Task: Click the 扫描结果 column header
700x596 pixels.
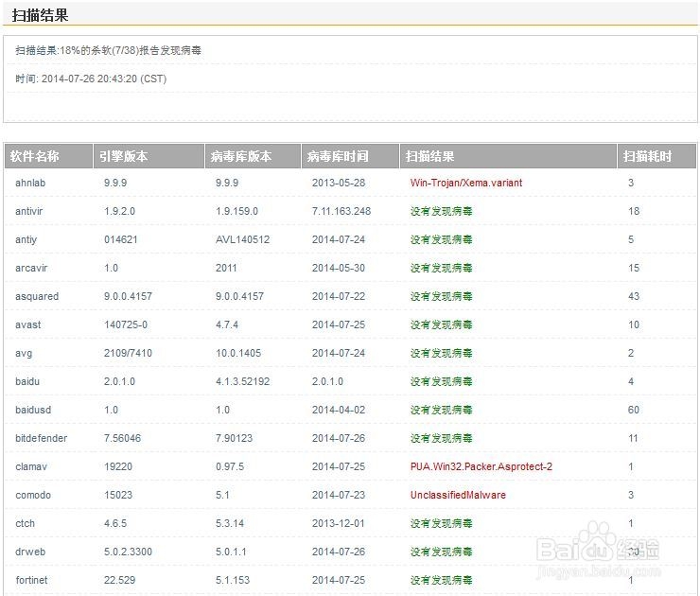Action: point(508,156)
